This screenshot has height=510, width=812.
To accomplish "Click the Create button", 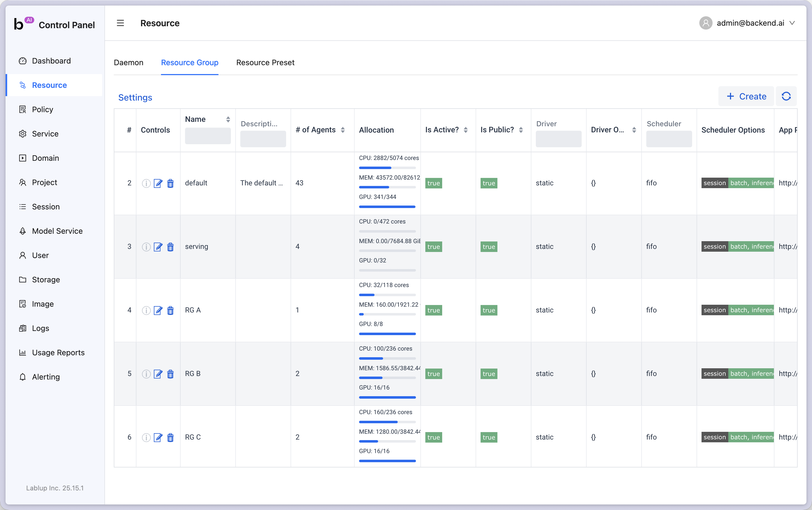I will [x=746, y=96].
